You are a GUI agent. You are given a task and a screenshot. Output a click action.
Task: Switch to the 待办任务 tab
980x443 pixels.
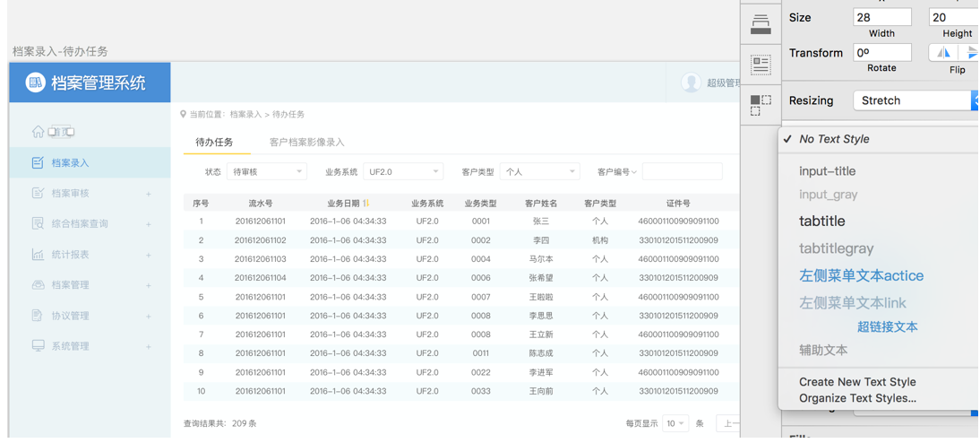214,142
